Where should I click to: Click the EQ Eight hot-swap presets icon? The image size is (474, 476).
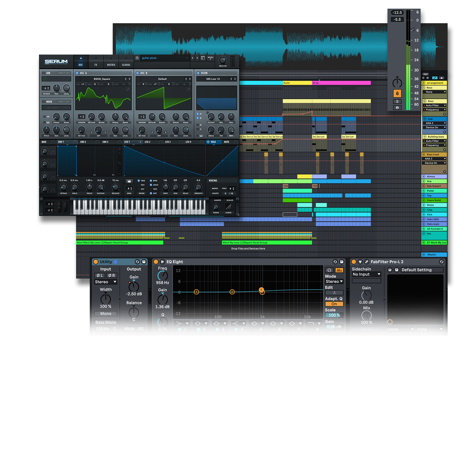tap(335, 262)
